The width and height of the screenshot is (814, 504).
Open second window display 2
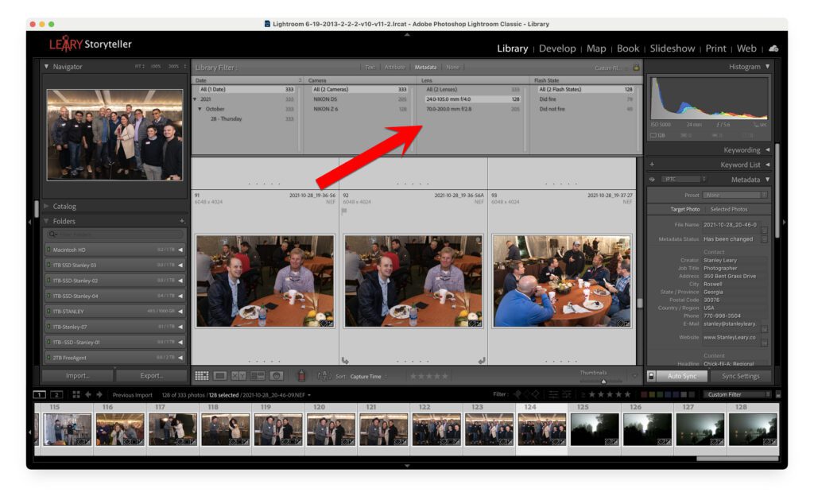pos(56,395)
